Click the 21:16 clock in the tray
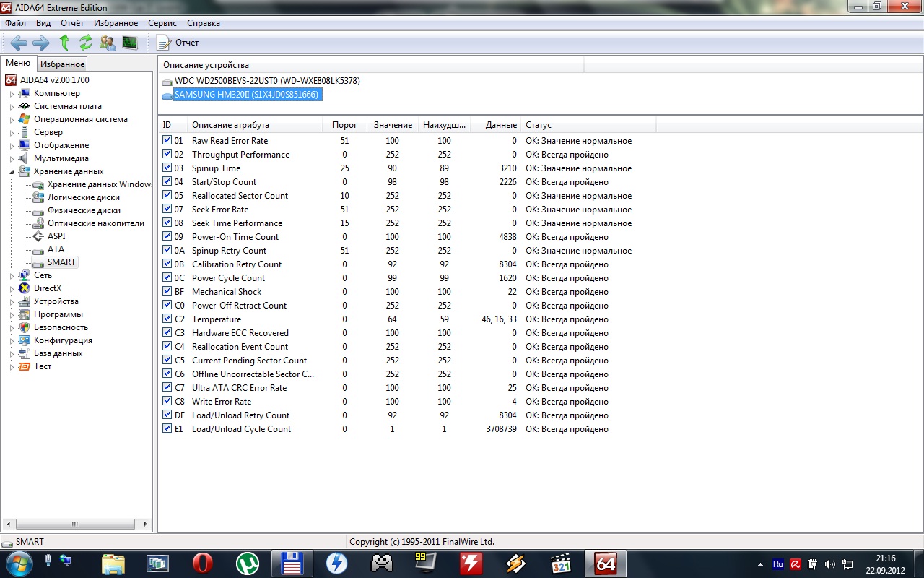Screen dimensions: 924x578 point(885,558)
